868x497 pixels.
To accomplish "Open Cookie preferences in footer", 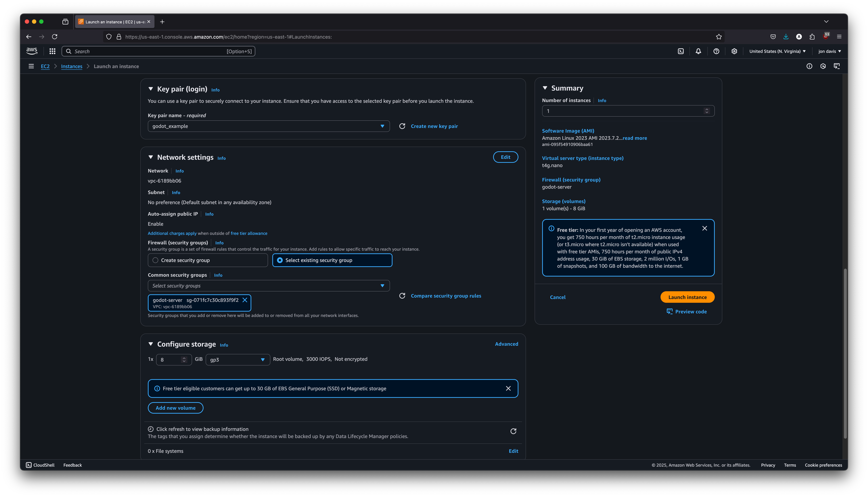I will [823, 465].
